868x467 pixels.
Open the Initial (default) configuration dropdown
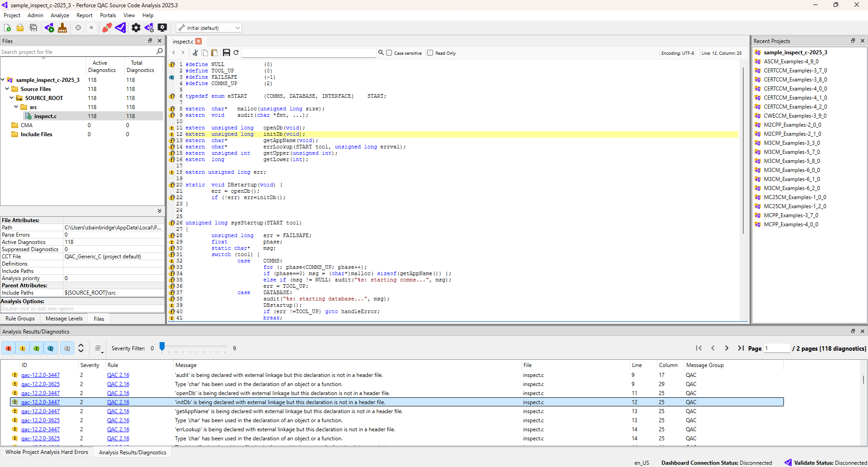pyautogui.click(x=209, y=28)
